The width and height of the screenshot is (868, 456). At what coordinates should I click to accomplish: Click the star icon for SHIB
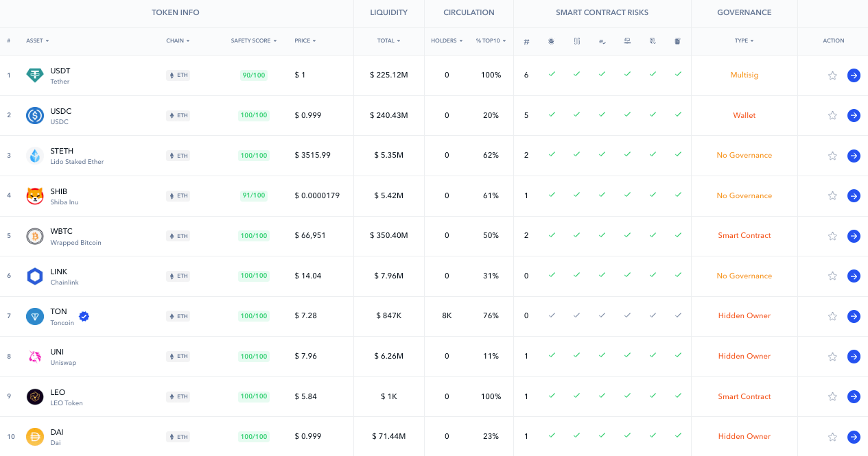click(832, 196)
